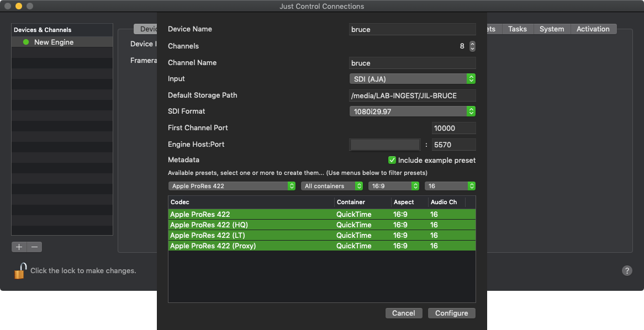The height and width of the screenshot is (330, 644).
Task: Click the Engine Port field 5570
Action: [454, 145]
